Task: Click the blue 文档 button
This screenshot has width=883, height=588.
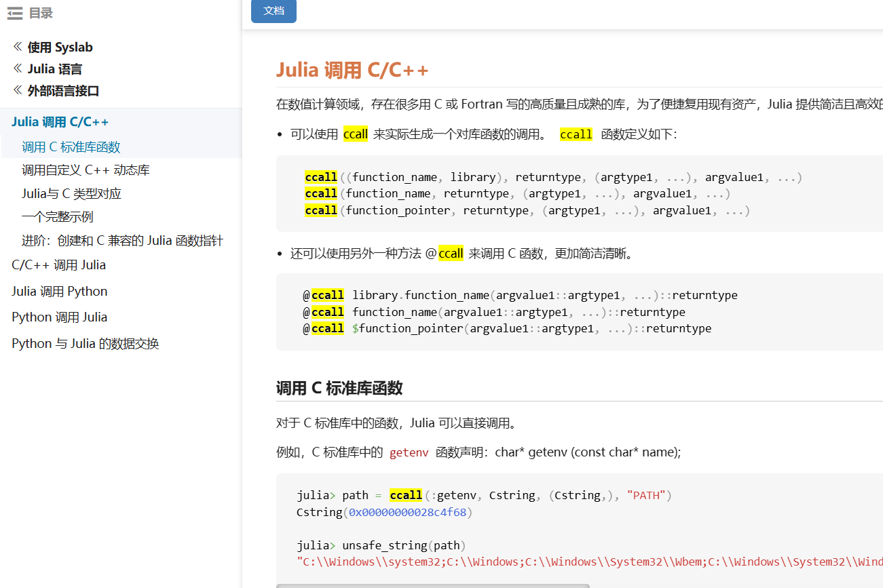Action: click(x=274, y=11)
